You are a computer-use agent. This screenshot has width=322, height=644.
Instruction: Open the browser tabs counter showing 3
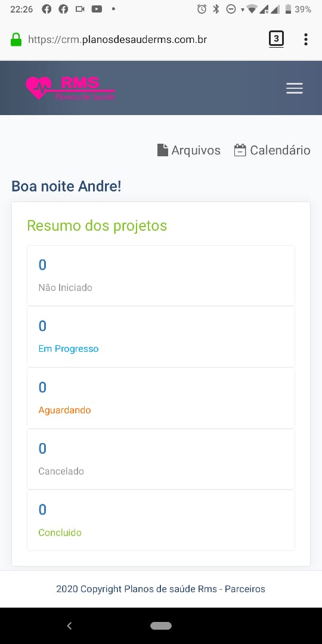[x=277, y=39]
